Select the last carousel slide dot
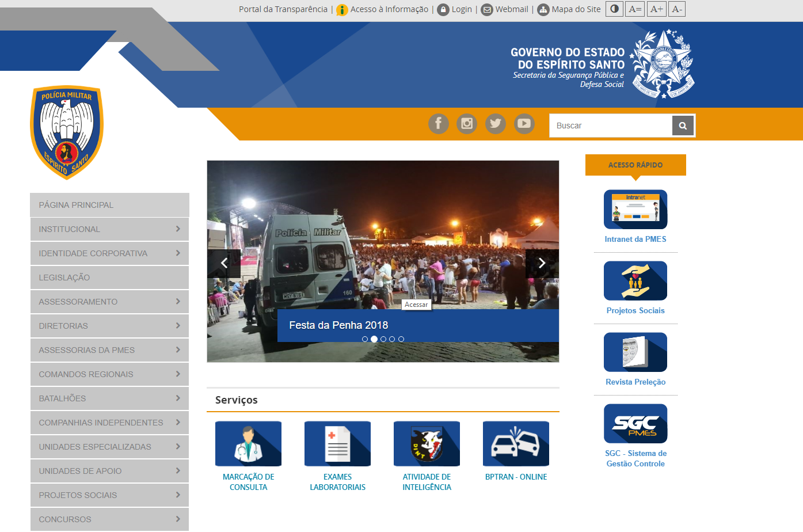The width and height of the screenshot is (803, 532). click(x=401, y=339)
